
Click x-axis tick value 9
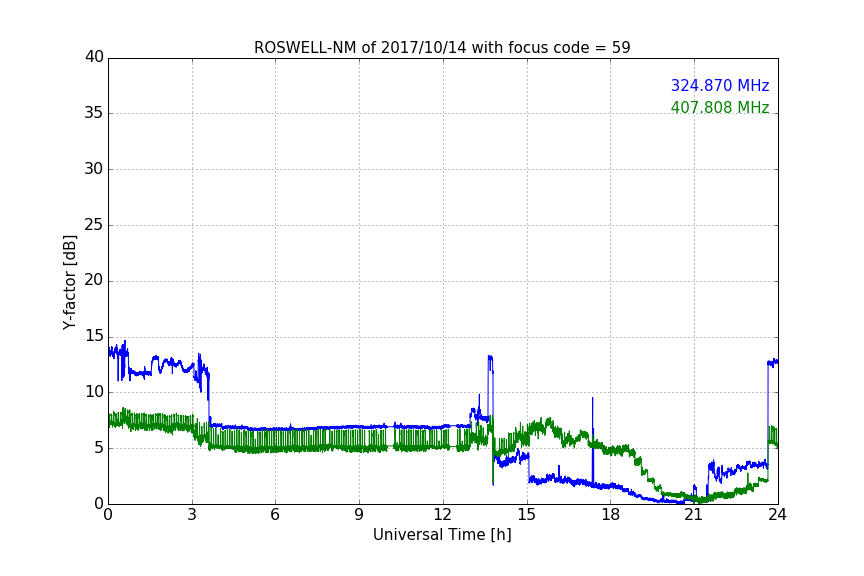click(359, 515)
